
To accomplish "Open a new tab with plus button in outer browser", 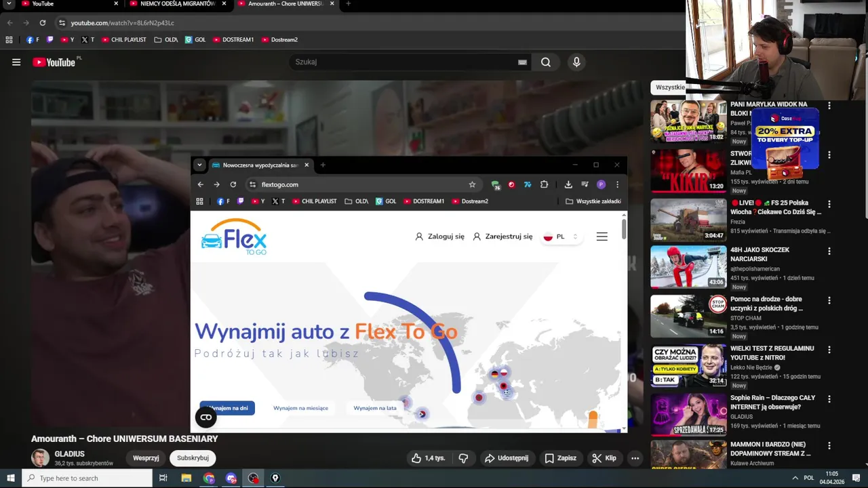I will pos(348,4).
